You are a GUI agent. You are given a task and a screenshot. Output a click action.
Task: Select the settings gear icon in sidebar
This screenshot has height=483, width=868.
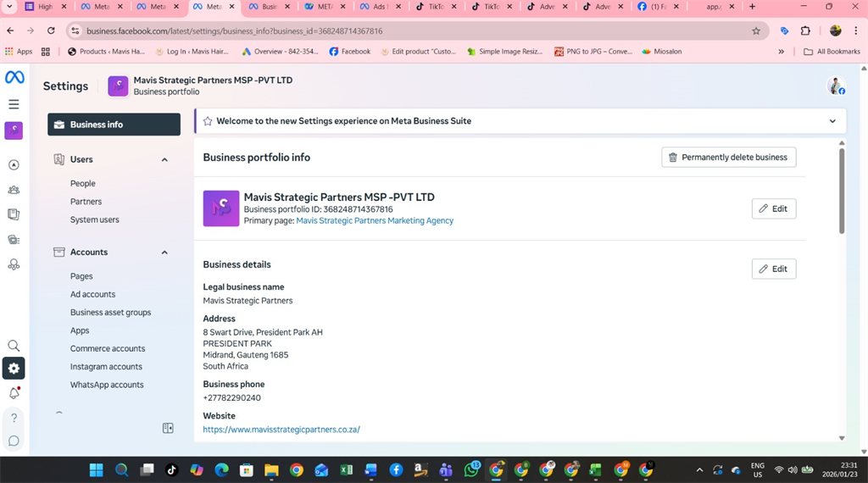click(x=14, y=369)
